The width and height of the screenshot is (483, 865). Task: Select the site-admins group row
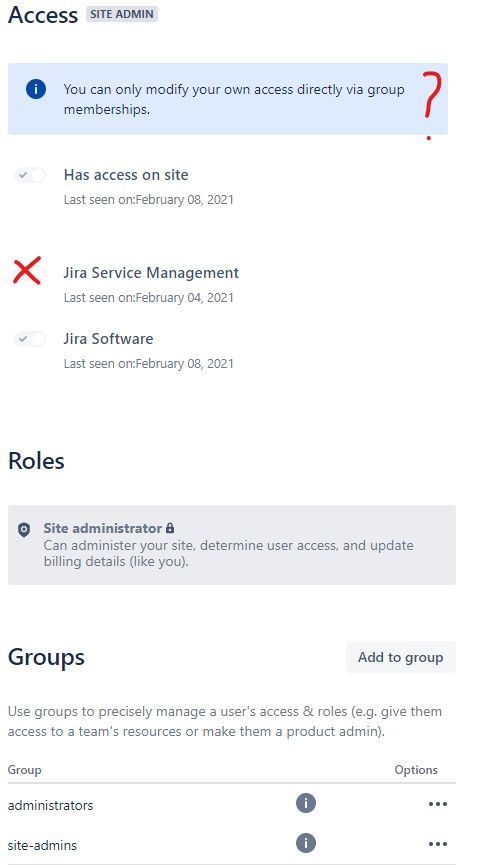click(x=232, y=843)
